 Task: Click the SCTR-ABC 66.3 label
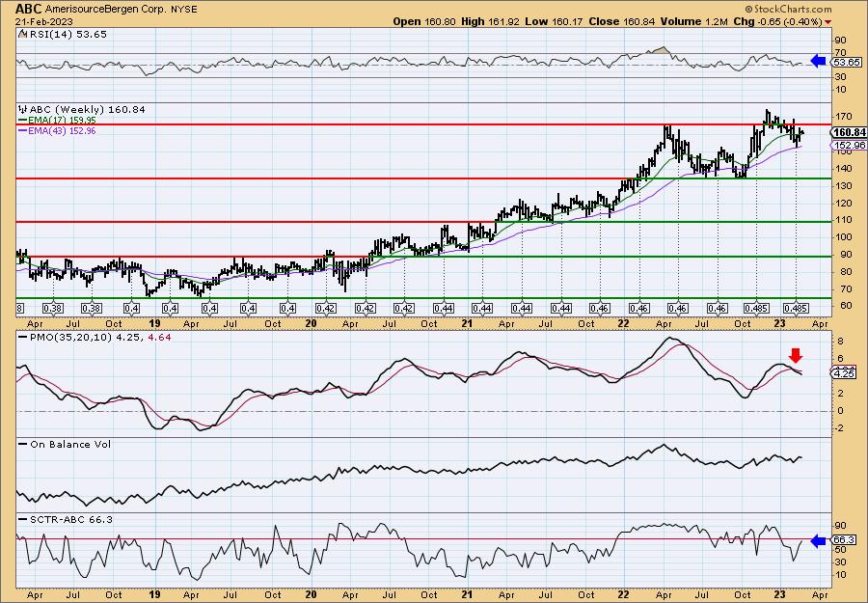(x=70, y=519)
